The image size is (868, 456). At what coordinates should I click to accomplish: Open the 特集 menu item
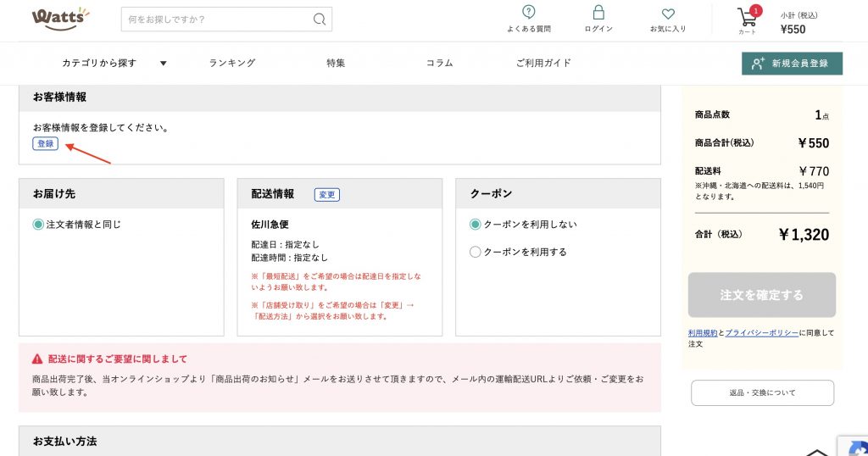coord(336,64)
